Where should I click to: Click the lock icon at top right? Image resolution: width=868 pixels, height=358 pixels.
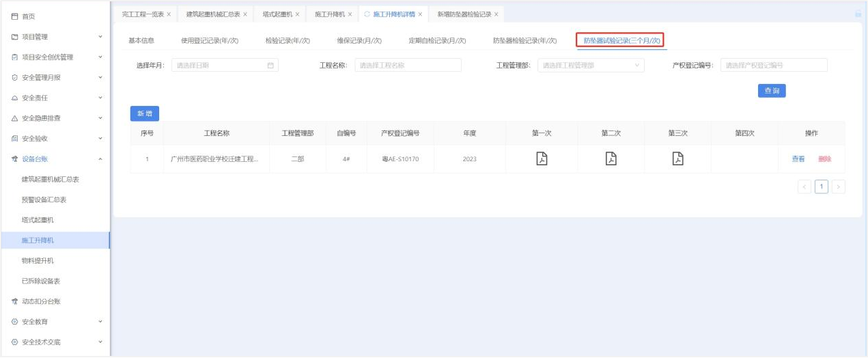[858, 14]
